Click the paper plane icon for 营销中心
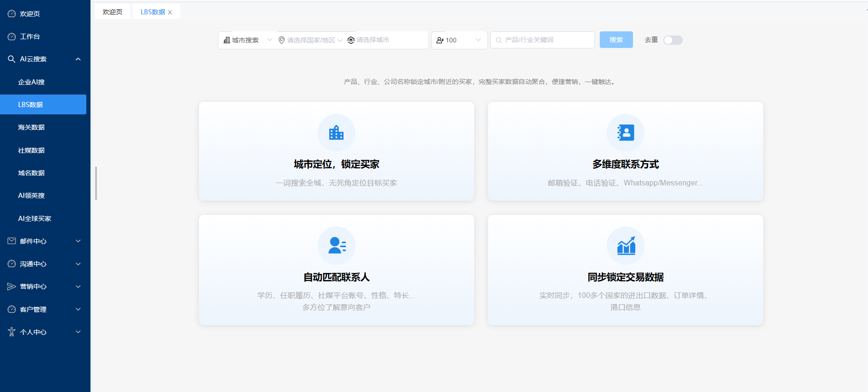This screenshot has height=392, width=868. point(12,286)
